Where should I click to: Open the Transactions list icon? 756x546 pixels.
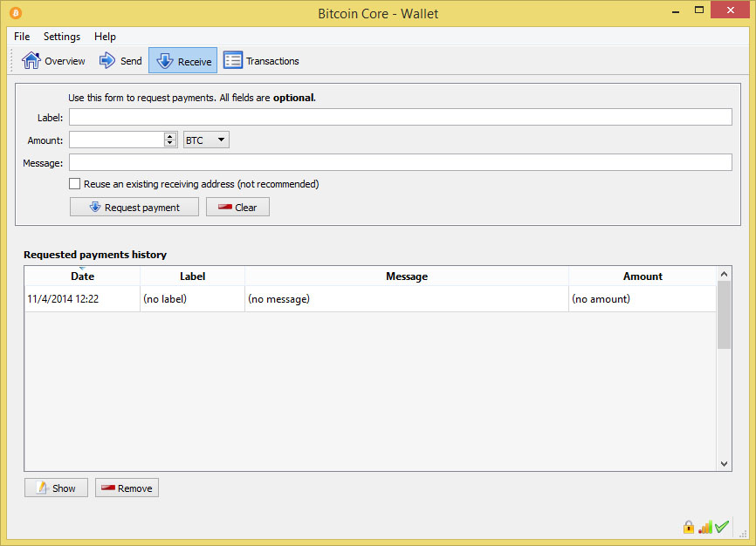click(x=233, y=61)
